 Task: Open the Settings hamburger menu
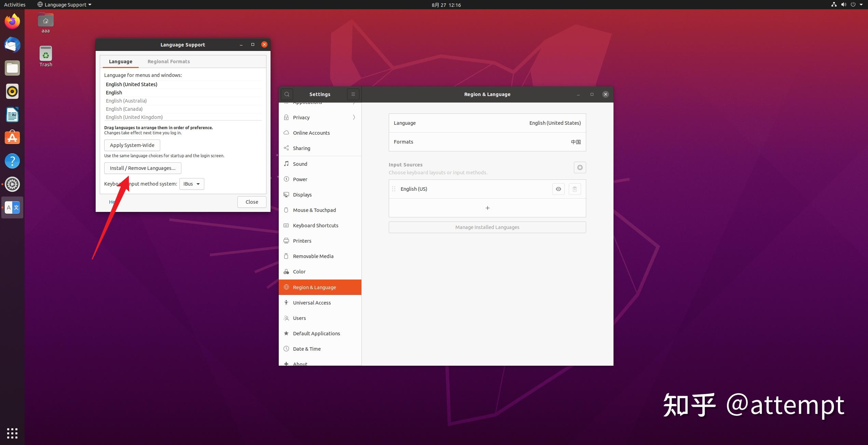tap(353, 94)
